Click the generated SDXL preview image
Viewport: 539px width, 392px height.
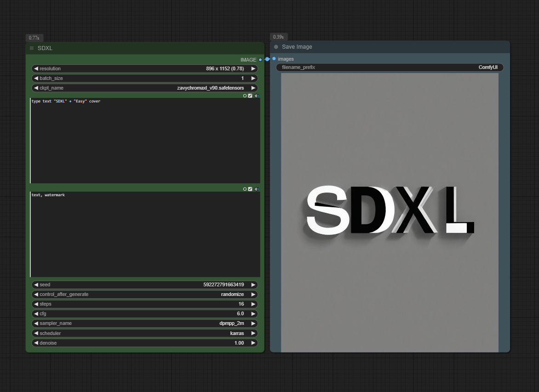pyautogui.click(x=390, y=213)
